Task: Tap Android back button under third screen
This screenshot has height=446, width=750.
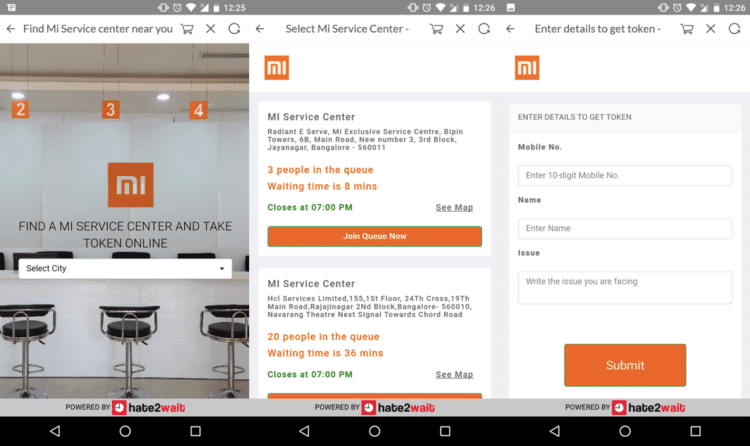Action: click(555, 431)
